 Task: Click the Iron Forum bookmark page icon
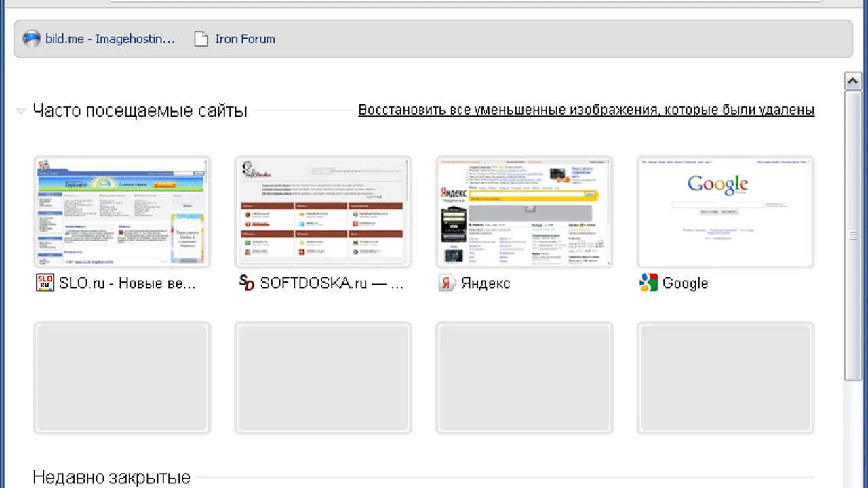point(201,39)
